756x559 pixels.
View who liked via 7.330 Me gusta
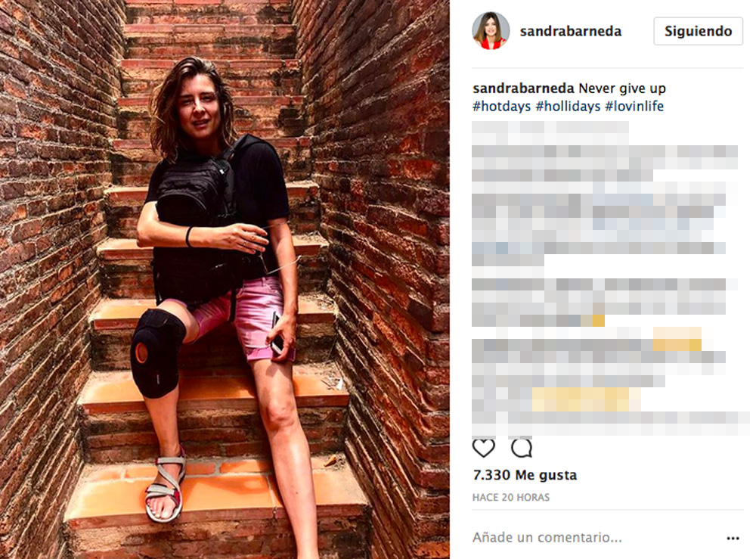click(525, 475)
